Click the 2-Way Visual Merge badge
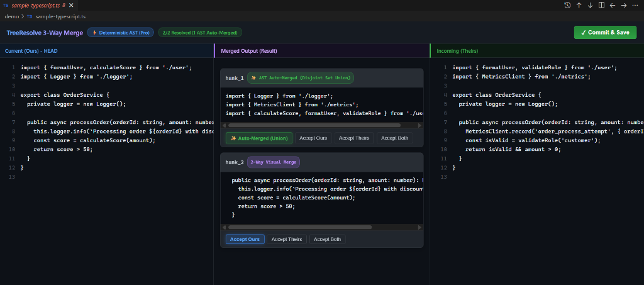Viewport: 644px width, 285px height. coord(274,162)
